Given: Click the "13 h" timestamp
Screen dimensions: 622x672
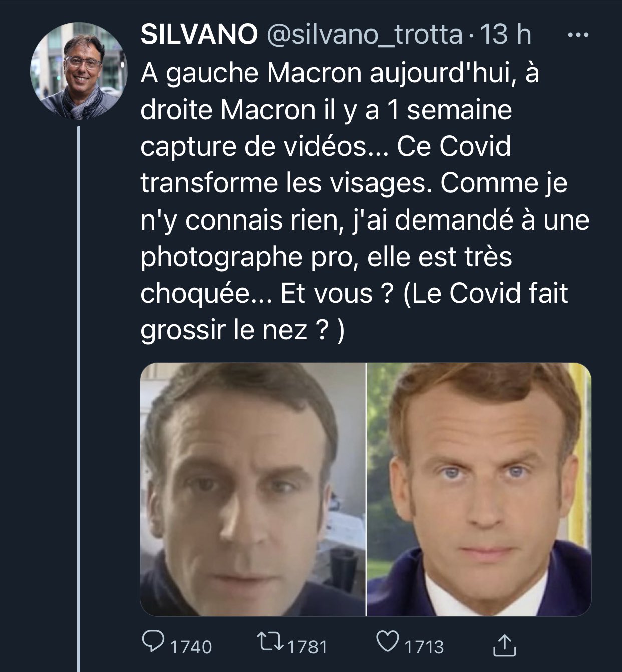Looking at the screenshot, I should (505, 35).
